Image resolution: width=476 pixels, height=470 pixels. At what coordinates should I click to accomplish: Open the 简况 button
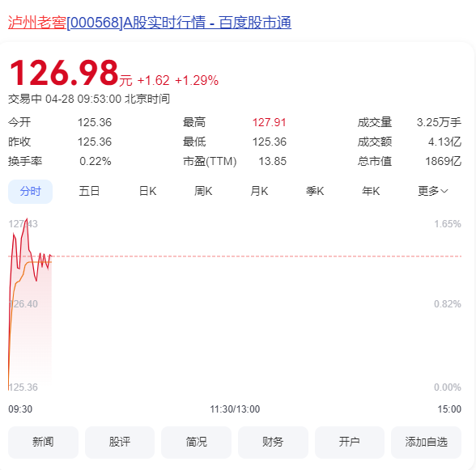click(x=197, y=442)
